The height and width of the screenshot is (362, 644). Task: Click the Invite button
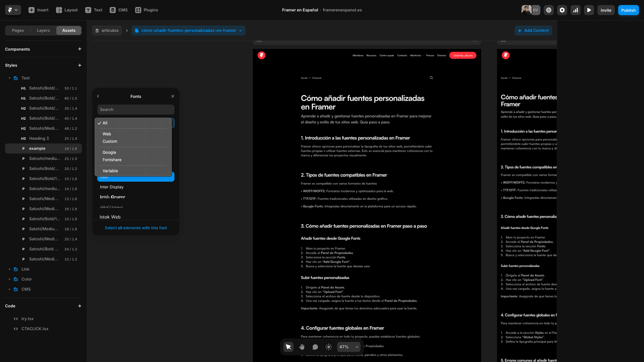pyautogui.click(x=606, y=10)
